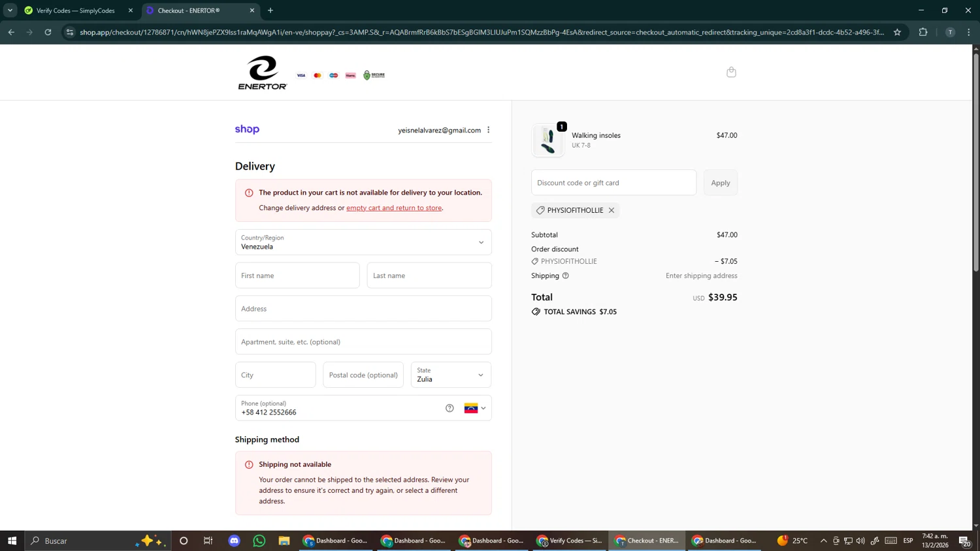Remove the PHYSIOFITHOLLIE discount code

point(612,210)
